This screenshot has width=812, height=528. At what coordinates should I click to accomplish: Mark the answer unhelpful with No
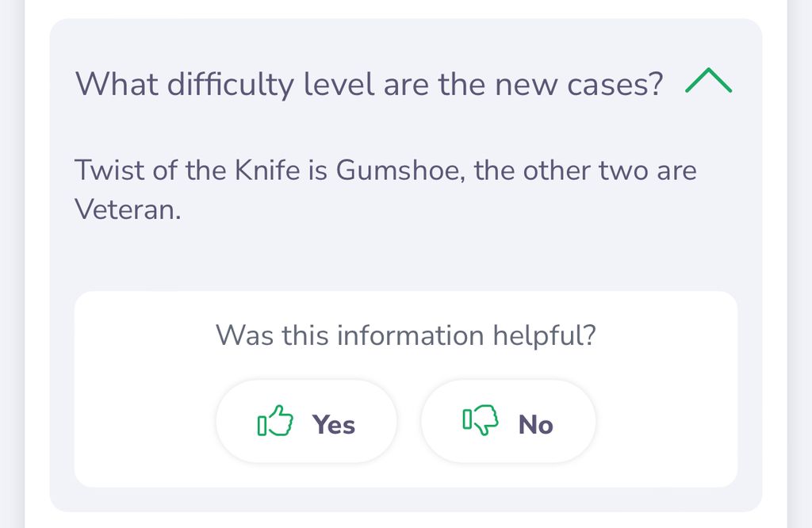click(508, 421)
